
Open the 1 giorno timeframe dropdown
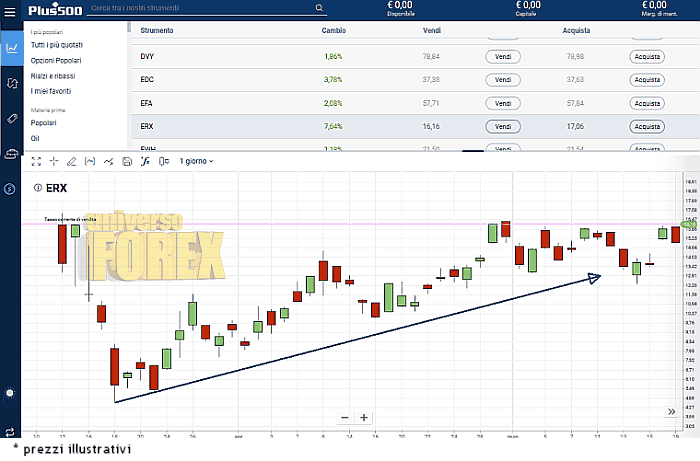(196, 161)
